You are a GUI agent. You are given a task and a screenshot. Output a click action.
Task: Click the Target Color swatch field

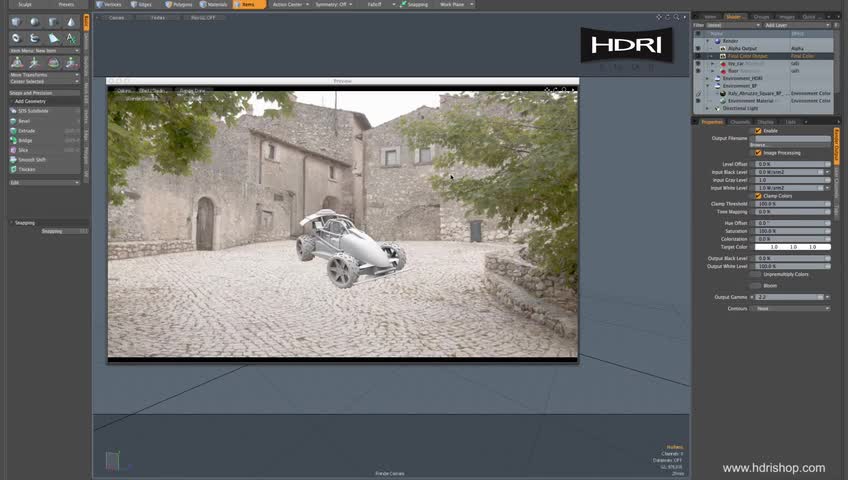tap(792, 246)
